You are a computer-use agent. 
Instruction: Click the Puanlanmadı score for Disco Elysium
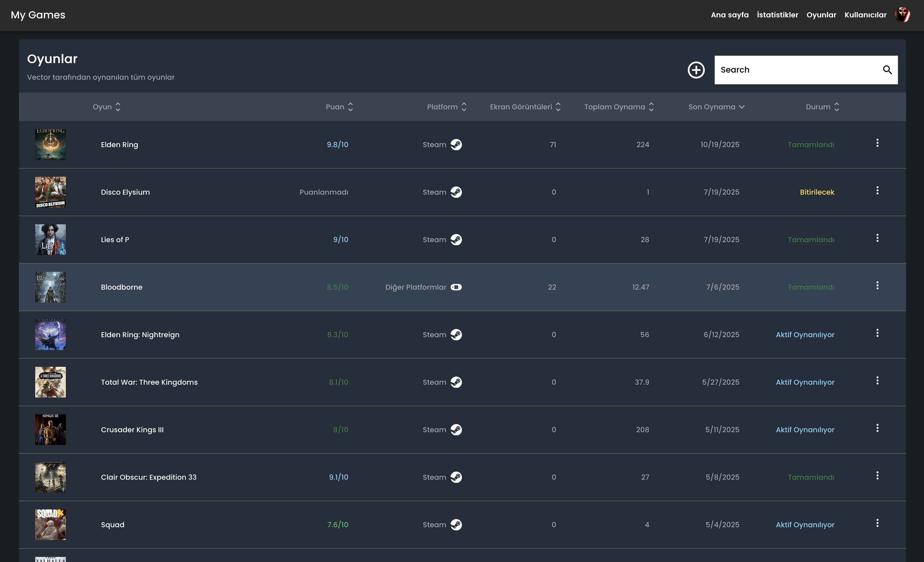324,192
